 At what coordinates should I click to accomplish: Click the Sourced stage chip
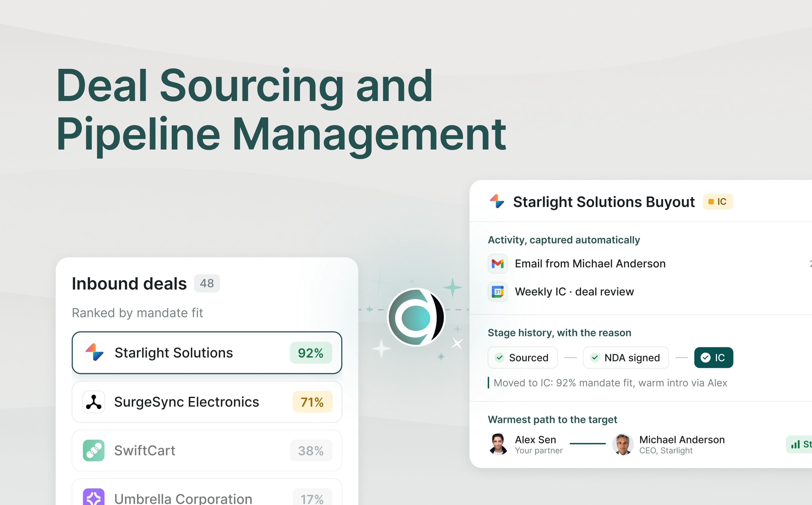[x=523, y=358]
